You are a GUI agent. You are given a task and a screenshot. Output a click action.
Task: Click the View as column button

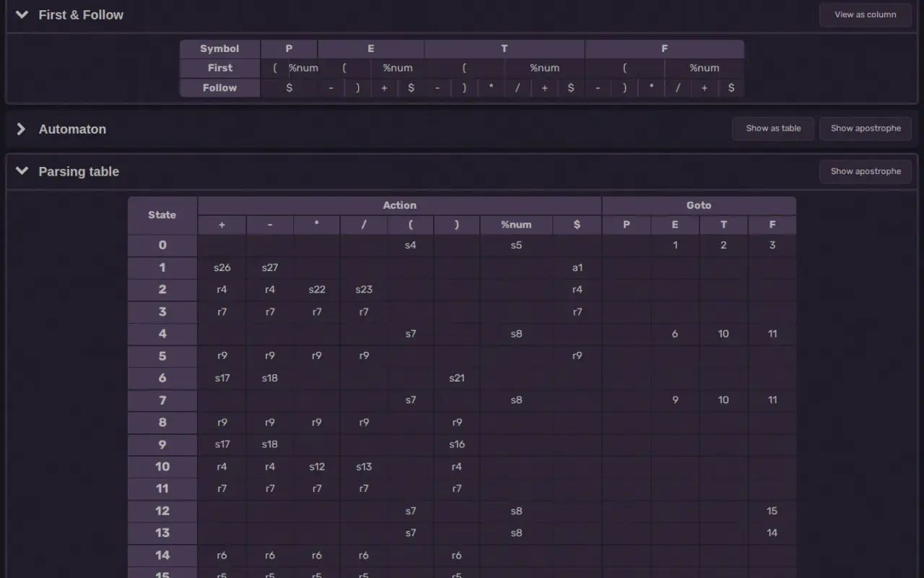(866, 14)
